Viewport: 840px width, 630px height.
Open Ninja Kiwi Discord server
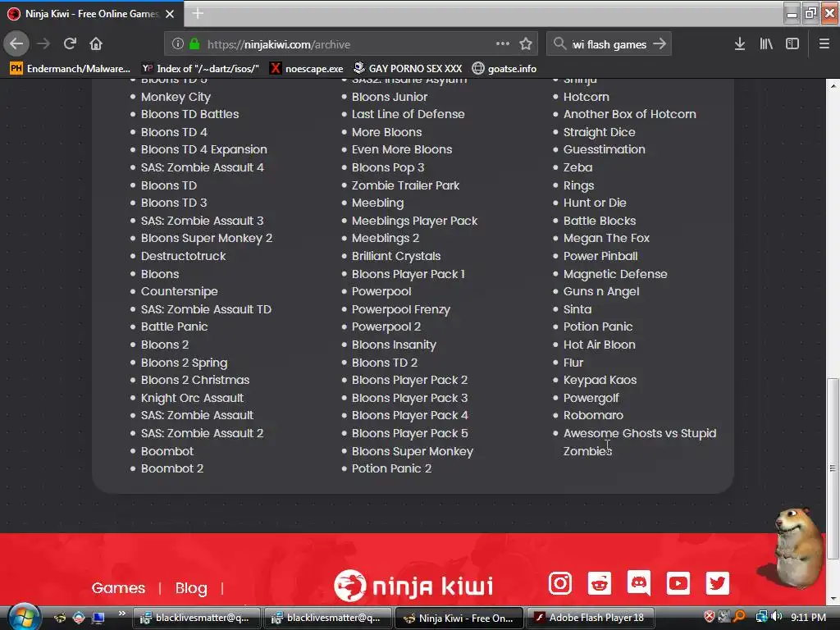tap(638, 583)
